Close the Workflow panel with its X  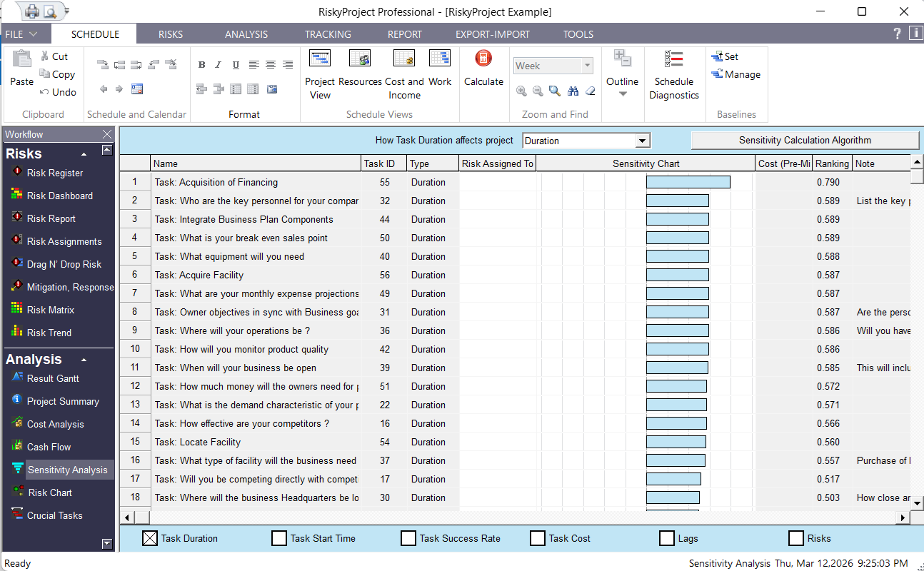(108, 134)
